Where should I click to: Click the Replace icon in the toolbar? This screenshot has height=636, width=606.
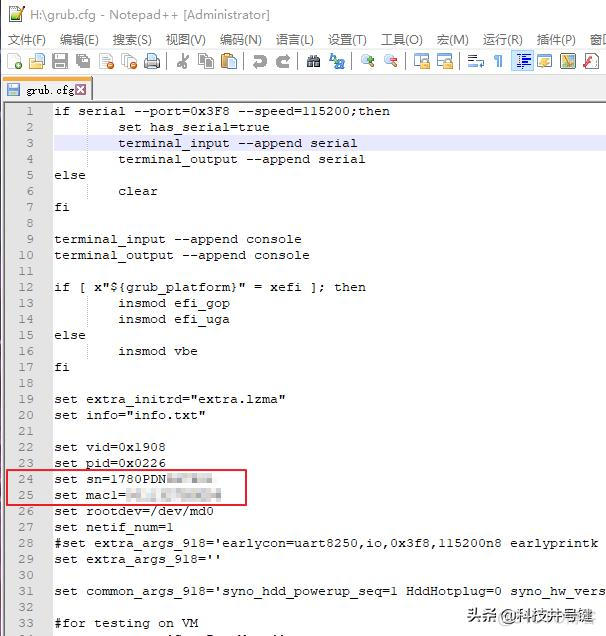[337, 61]
